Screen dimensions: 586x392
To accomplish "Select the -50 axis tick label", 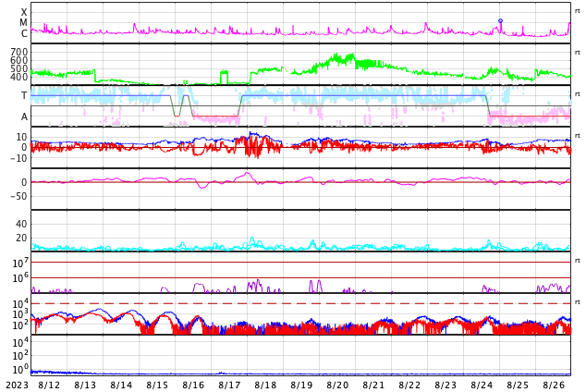I will coord(18,196).
